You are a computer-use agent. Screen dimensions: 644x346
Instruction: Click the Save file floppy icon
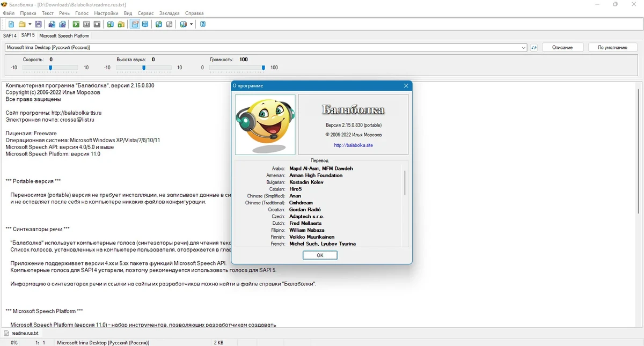point(39,24)
